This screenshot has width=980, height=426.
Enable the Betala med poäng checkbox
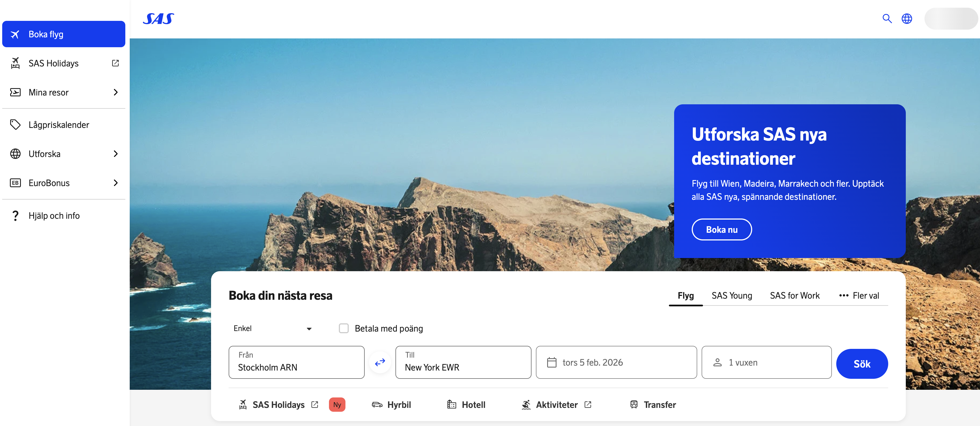pos(344,328)
